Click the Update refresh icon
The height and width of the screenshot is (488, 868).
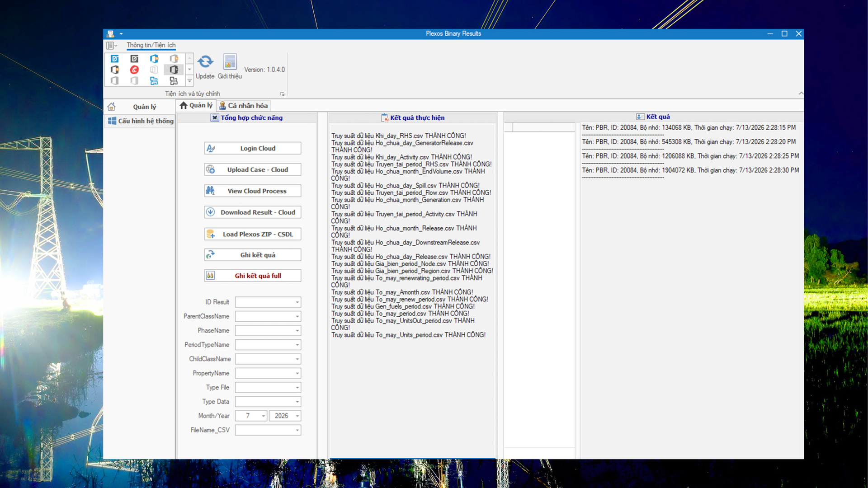pos(205,61)
